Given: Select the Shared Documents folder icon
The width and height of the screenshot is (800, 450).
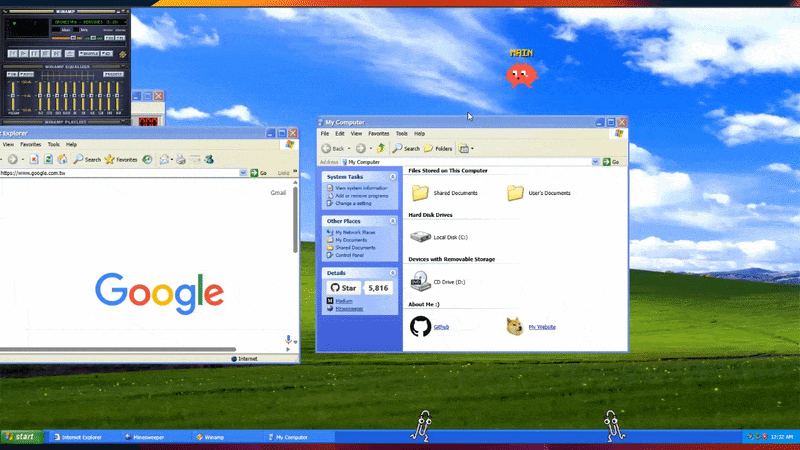Looking at the screenshot, I should click(420, 192).
